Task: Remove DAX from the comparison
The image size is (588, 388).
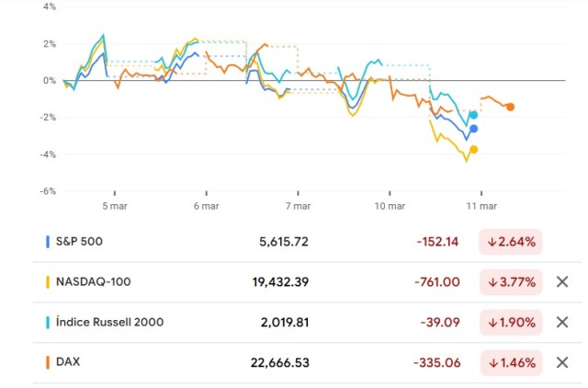Action: click(562, 362)
